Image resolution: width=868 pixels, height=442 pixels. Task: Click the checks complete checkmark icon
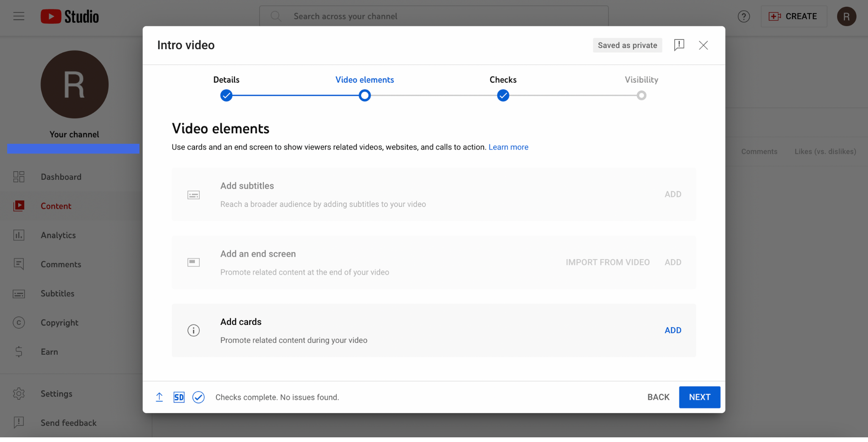[x=198, y=397]
